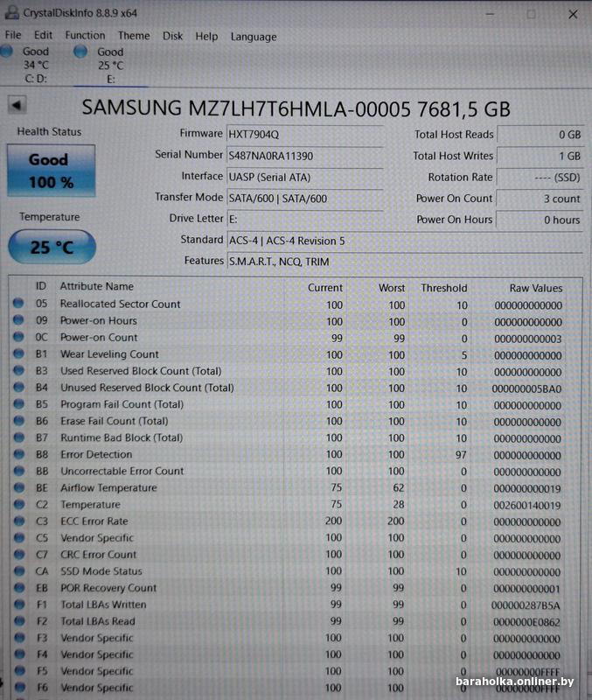Click status icon for Power-on Hours row
This screenshot has width=592, height=700.
tap(18, 320)
